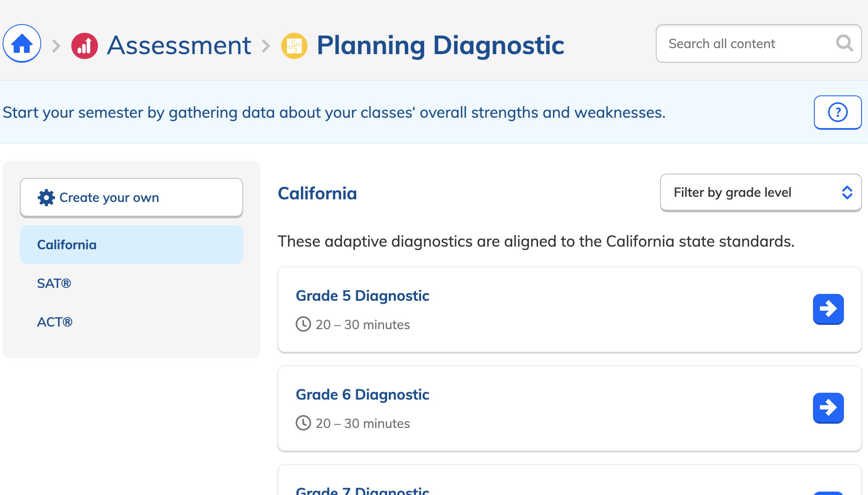Click the gear icon in Create your own
Viewport: 868px width, 495px height.
(46, 198)
